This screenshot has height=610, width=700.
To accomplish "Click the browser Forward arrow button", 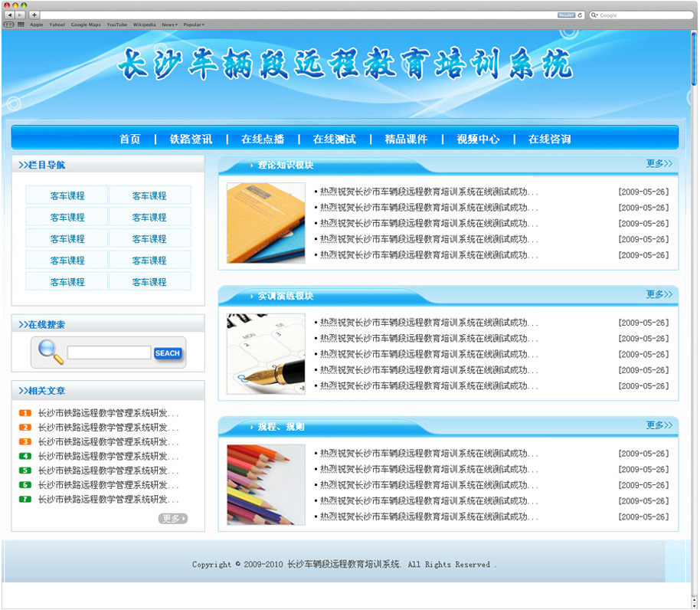I will click(20, 15).
